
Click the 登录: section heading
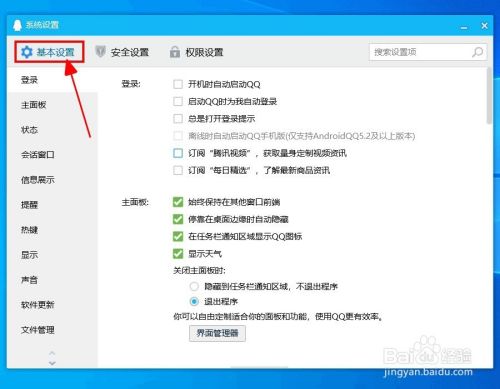tap(131, 84)
